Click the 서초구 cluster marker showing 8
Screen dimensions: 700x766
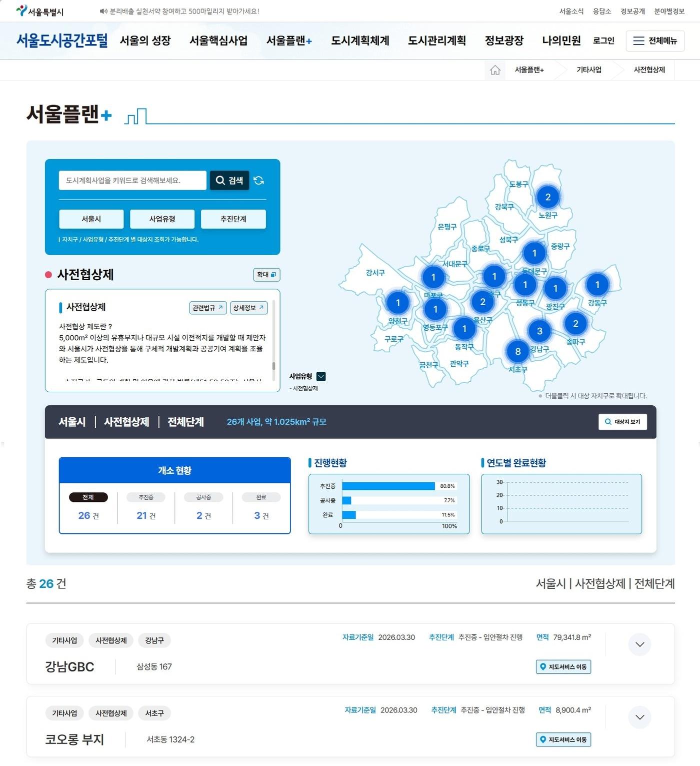[517, 351]
